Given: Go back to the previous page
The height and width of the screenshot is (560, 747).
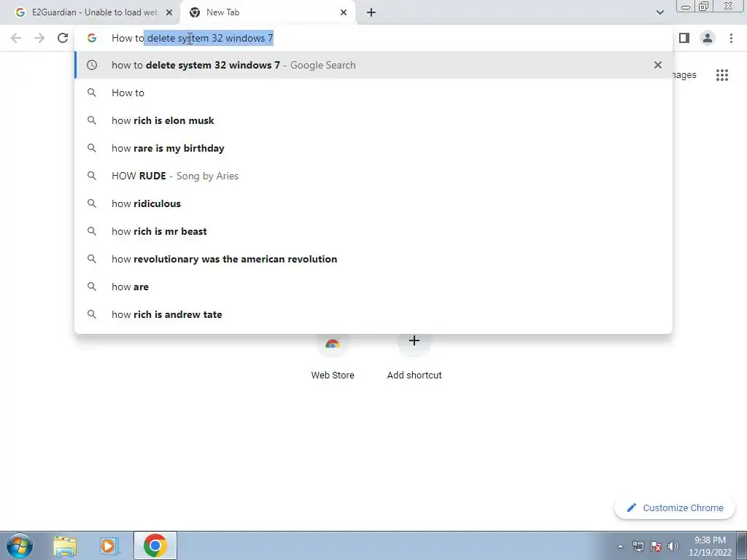Looking at the screenshot, I should (16, 38).
